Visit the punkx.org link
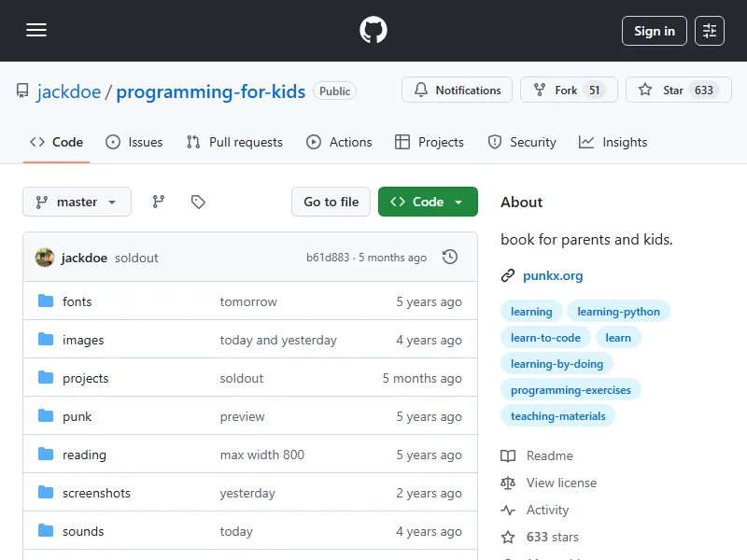This screenshot has width=747, height=560. coord(553,275)
